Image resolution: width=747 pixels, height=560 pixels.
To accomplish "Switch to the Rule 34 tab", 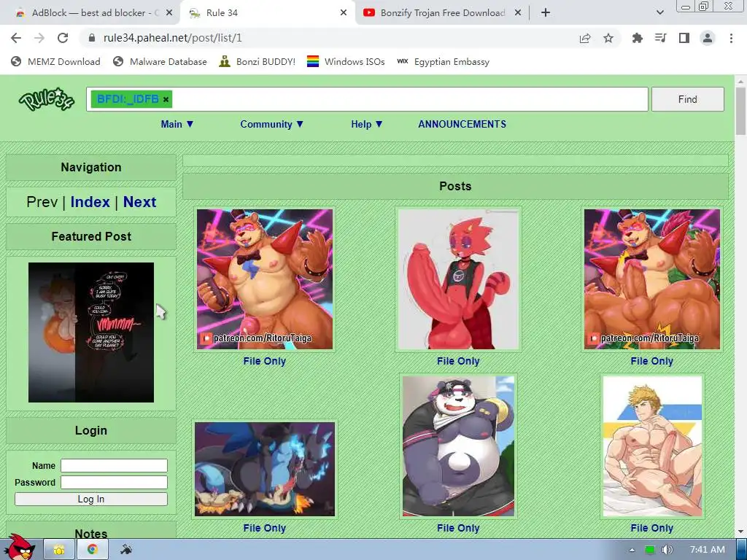I will (267, 13).
